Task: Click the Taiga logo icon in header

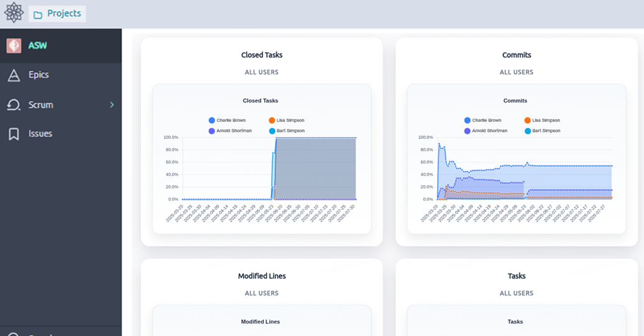Action: coord(14,13)
